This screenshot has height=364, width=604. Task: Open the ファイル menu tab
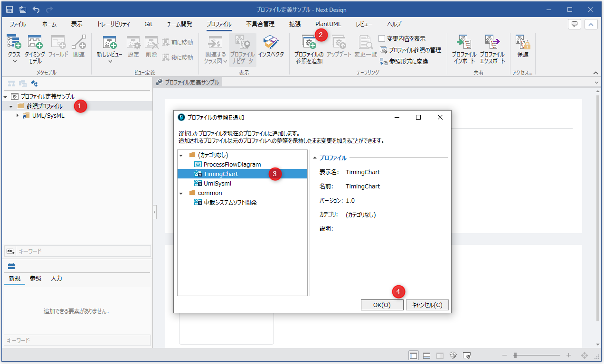point(18,24)
